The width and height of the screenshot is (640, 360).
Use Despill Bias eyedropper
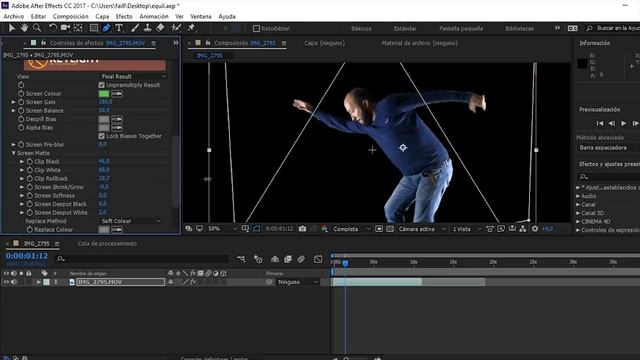click(117, 119)
